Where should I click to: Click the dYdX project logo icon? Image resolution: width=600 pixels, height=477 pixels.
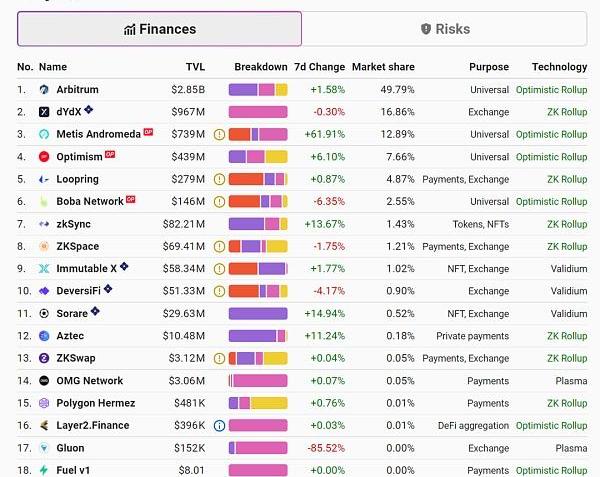[44, 112]
